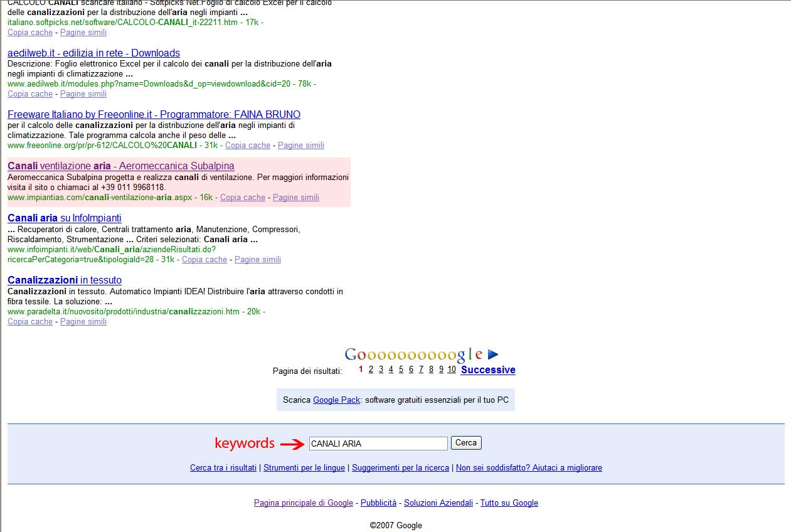Open Strumenti per le lingue
The width and height of the screenshot is (791, 532).
(x=304, y=468)
